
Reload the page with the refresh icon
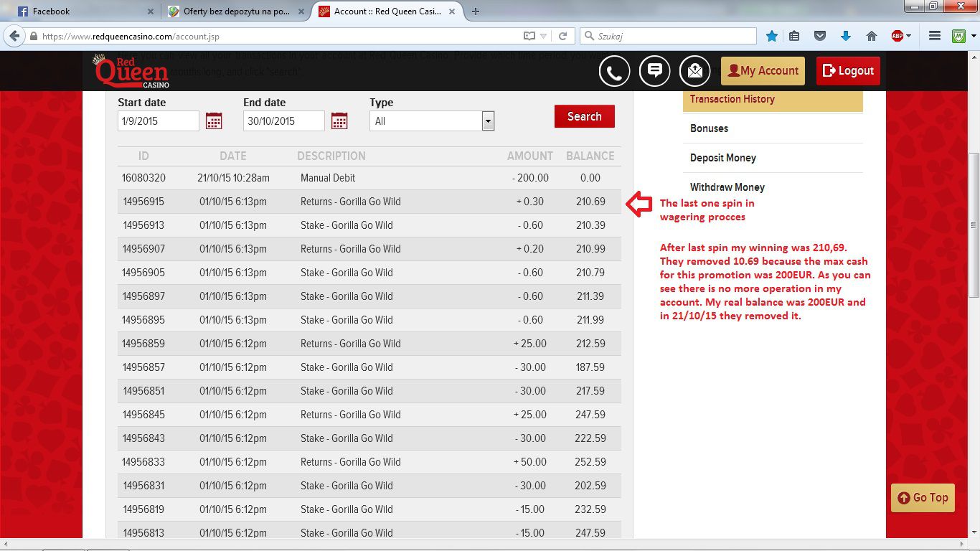coord(563,36)
